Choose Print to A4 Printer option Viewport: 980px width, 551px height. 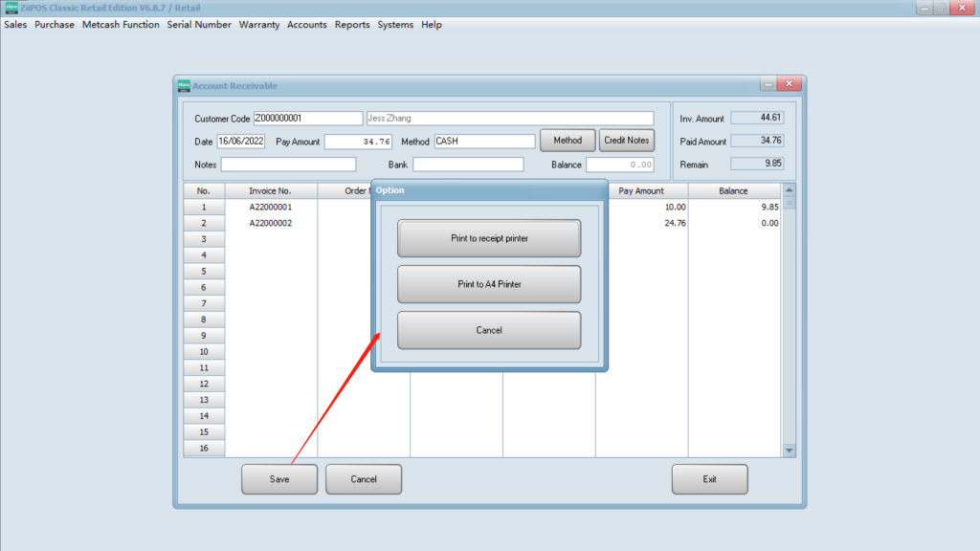488,284
